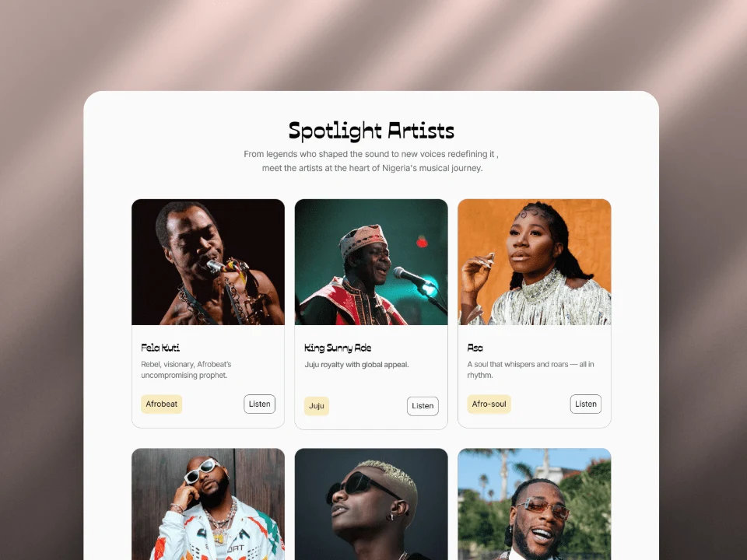This screenshot has height=560, width=747.
Task: Click Asa's 'whispers and roars' description
Action: coord(531,369)
